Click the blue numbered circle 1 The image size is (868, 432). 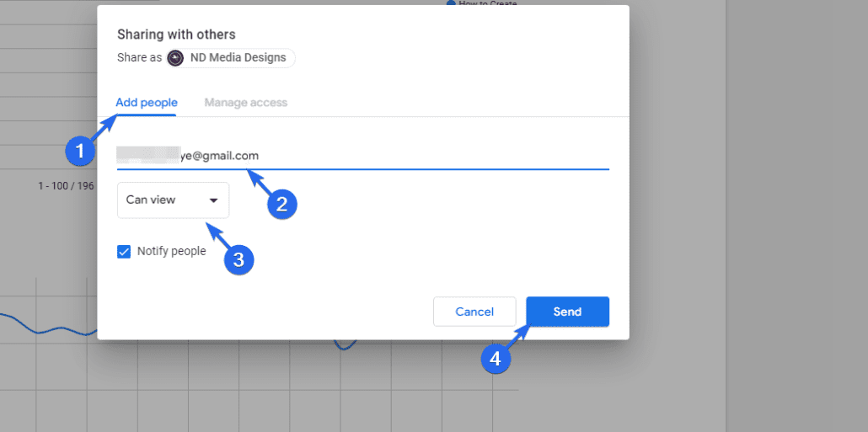(x=80, y=151)
